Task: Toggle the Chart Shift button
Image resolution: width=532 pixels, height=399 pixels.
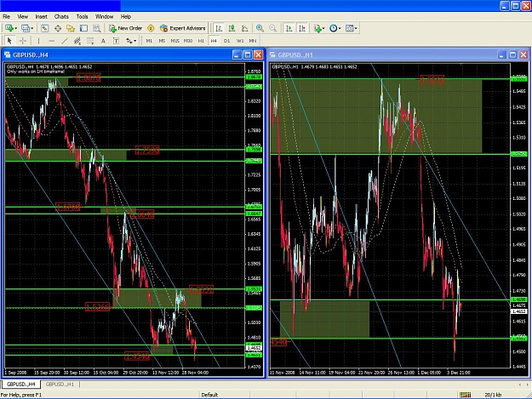Action: point(302,28)
